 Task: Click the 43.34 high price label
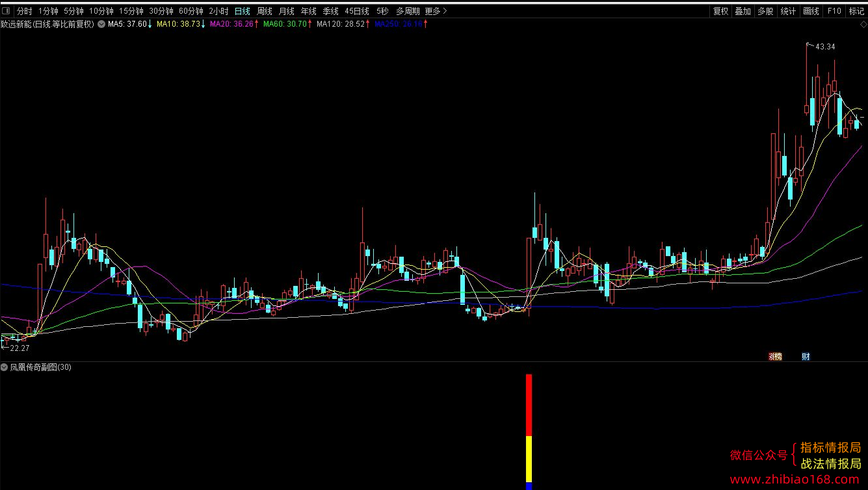[824, 47]
